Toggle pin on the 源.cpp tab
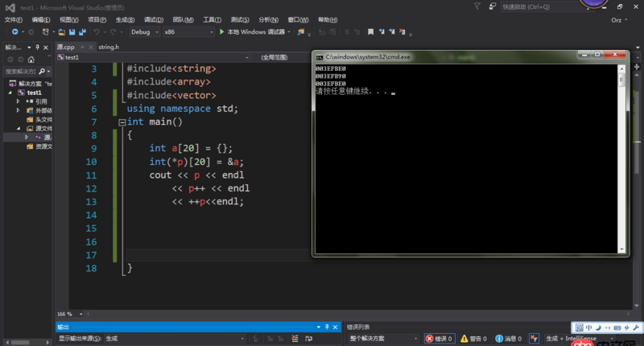 [82, 47]
